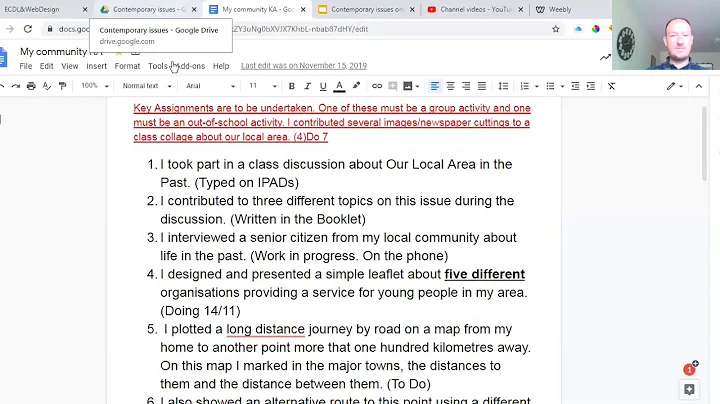Toggle Bold formatting

(292, 86)
